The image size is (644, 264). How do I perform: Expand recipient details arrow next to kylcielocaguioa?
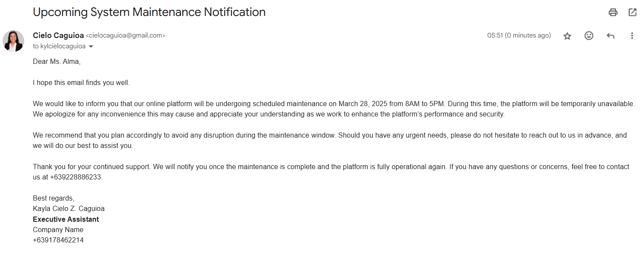pos(91,47)
